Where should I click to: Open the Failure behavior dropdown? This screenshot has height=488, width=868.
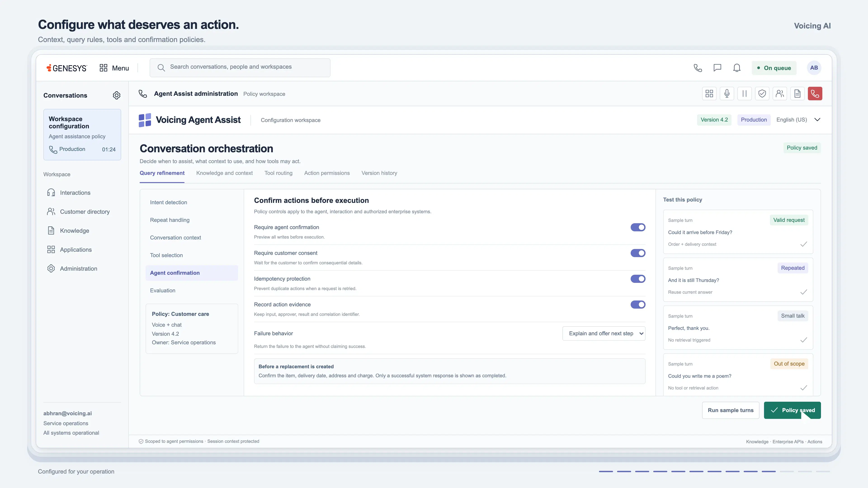pos(604,333)
